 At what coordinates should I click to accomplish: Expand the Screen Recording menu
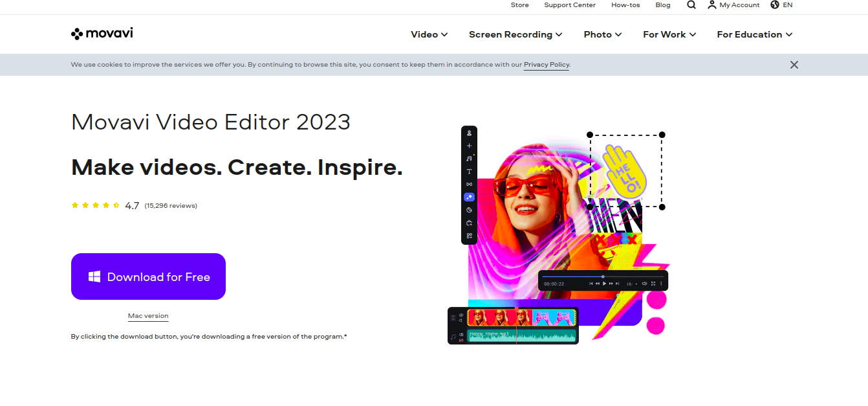(515, 34)
